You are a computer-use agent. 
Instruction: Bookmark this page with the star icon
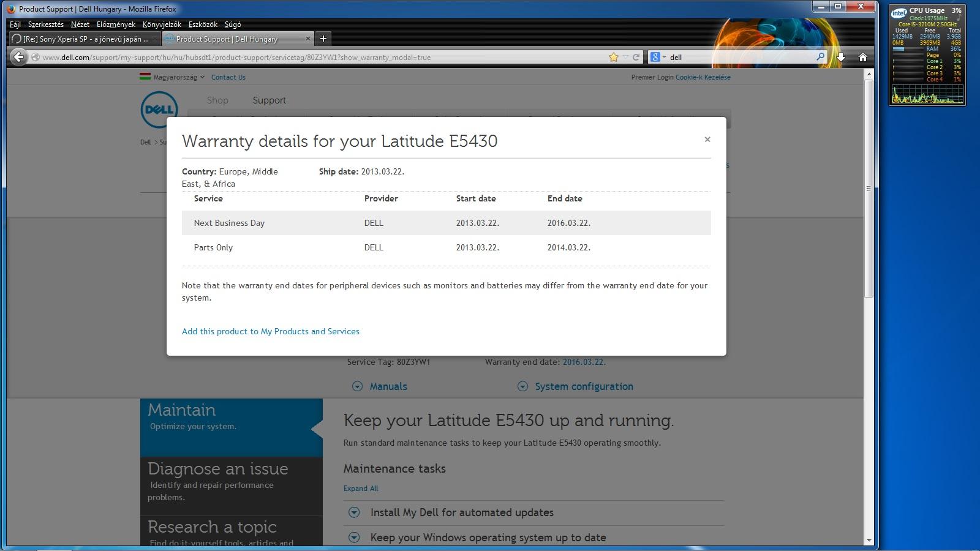tap(613, 57)
